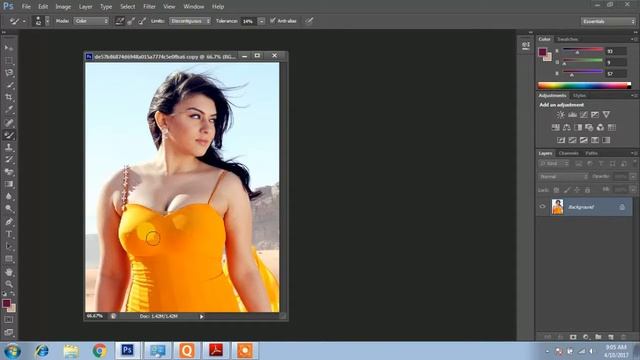
Task: Add a Levels adjustment
Action: pyautogui.click(x=572, y=115)
